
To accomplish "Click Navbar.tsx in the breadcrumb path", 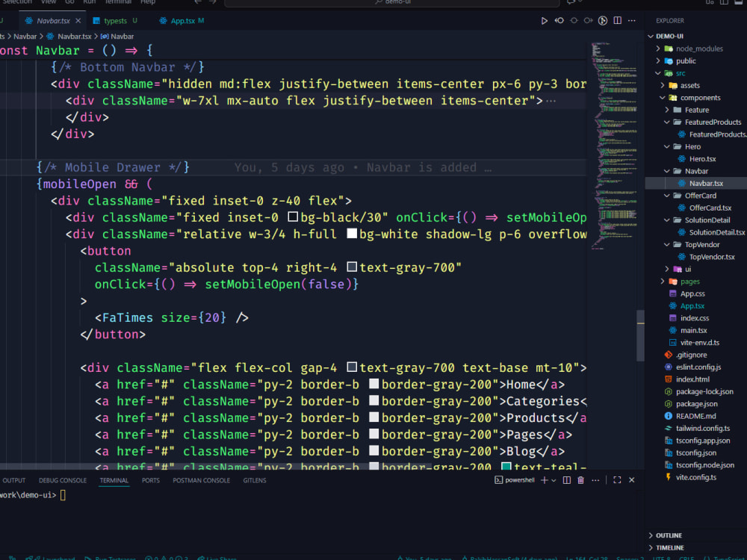I will pyautogui.click(x=74, y=36).
